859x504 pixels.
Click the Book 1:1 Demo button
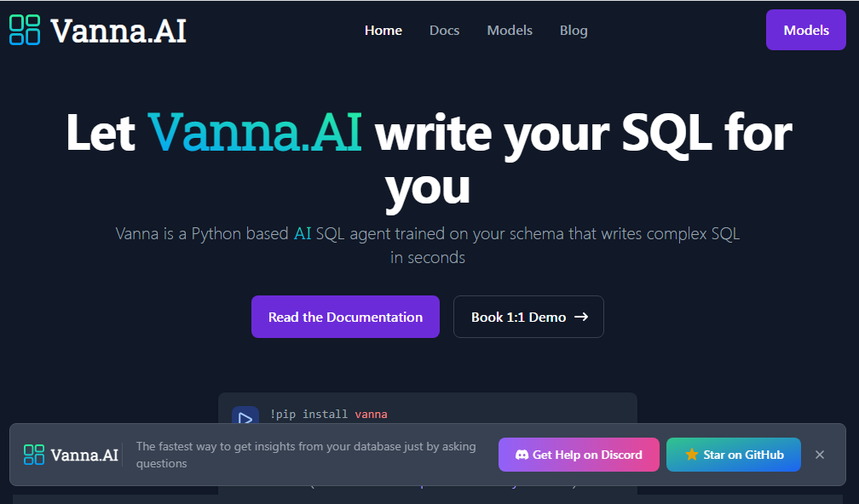[x=519, y=317]
